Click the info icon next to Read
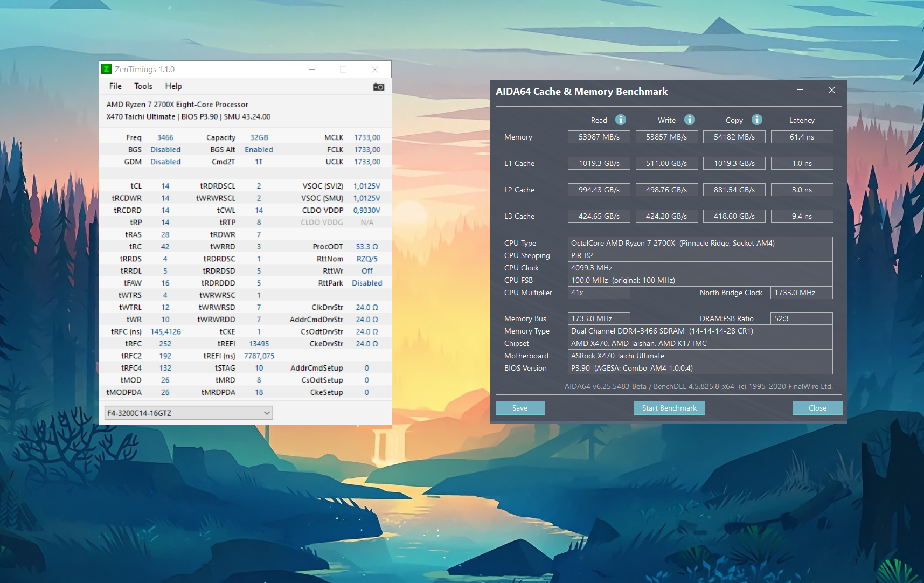Screen dimensions: 924x583 pos(621,120)
